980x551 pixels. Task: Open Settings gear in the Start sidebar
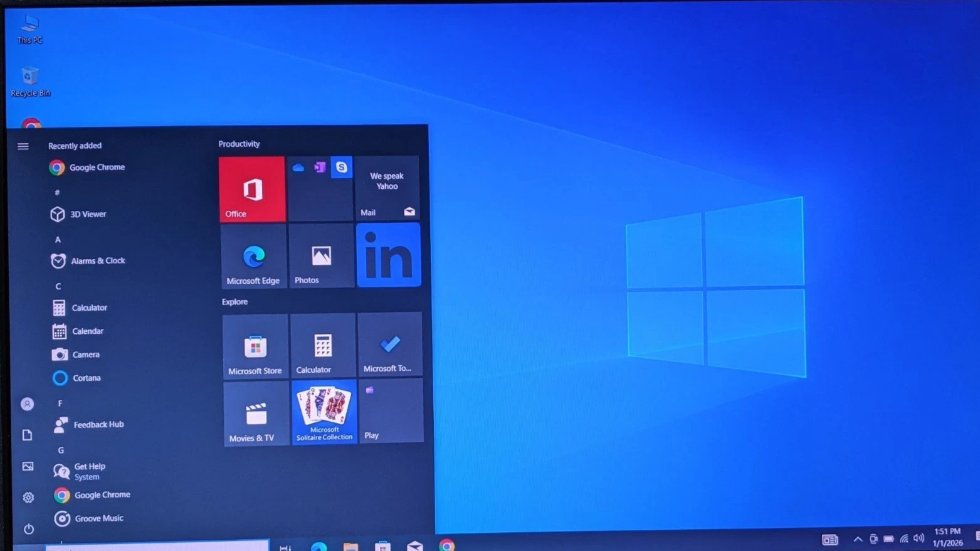[28, 498]
